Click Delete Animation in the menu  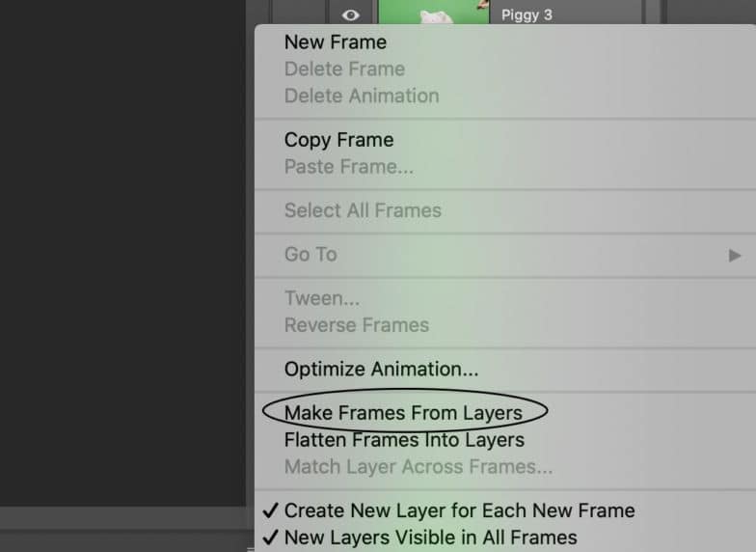tap(361, 97)
